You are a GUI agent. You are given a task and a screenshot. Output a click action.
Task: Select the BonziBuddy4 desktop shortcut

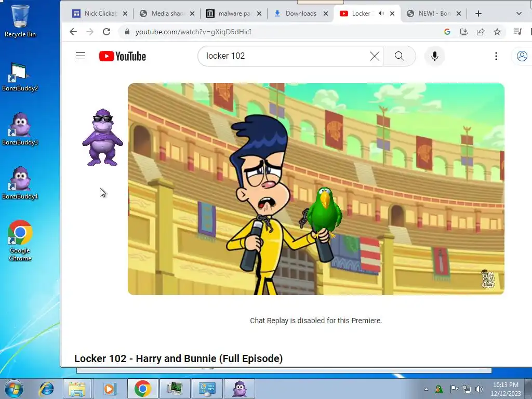pyautogui.click(x=20, y=183)
